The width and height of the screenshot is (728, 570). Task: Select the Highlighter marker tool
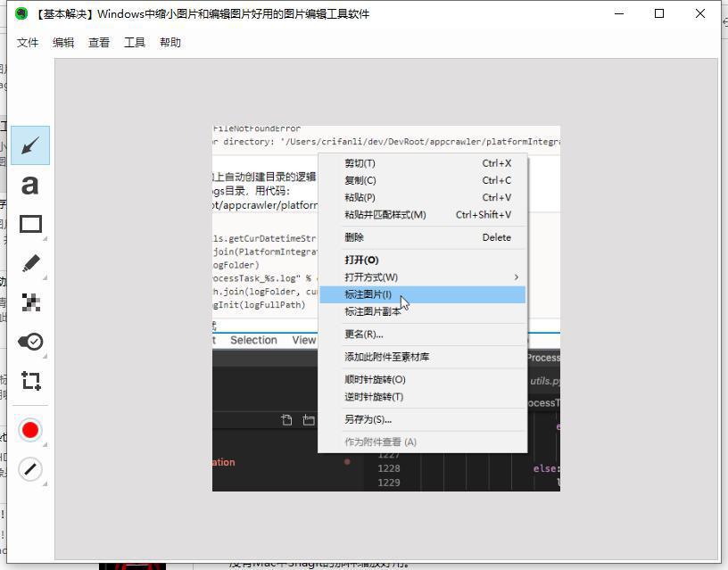tap(30, 263)
